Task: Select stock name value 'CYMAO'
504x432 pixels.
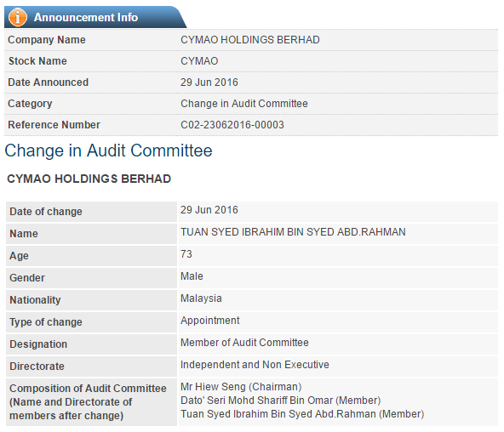Action: [x=199, y=61]
